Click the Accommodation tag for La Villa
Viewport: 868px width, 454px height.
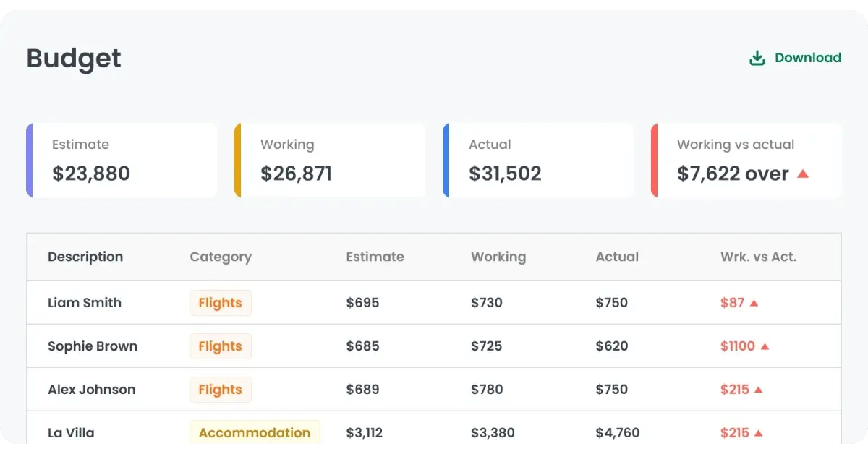pos(255,433)
